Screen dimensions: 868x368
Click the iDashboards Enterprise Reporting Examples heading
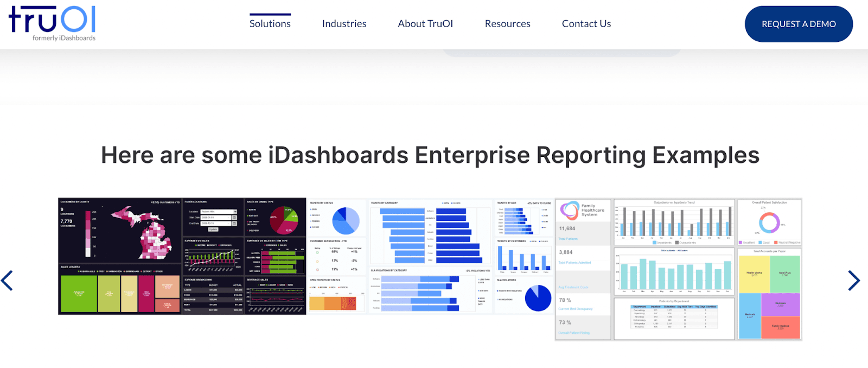(430, 155)
